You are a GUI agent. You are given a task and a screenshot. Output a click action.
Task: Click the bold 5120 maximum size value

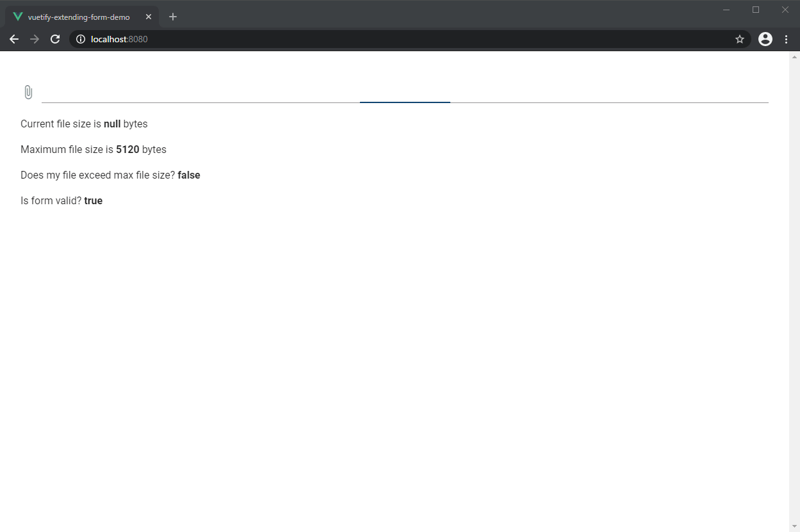tap(127, 150)
